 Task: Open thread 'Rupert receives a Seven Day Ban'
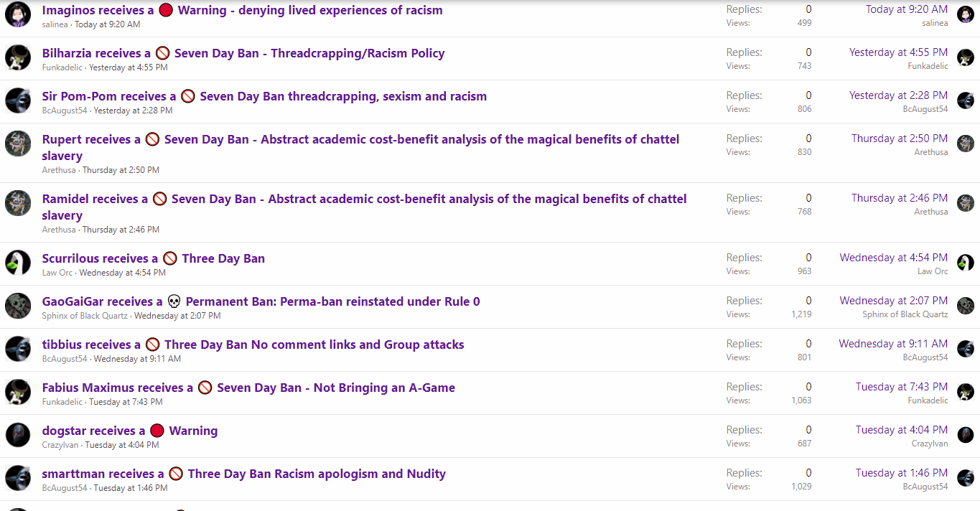360,147
